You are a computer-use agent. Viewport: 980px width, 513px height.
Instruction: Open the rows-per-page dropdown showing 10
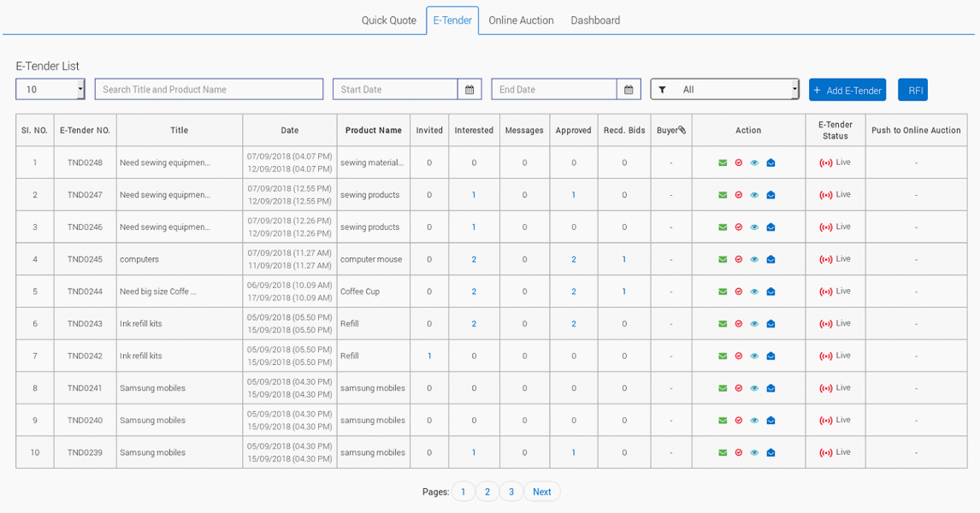point(50,90)
